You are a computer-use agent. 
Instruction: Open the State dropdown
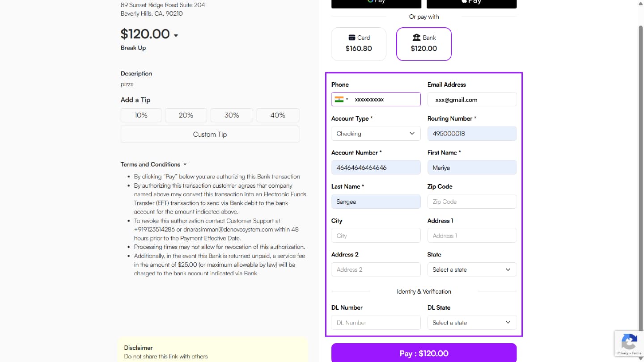coord(472,269)
